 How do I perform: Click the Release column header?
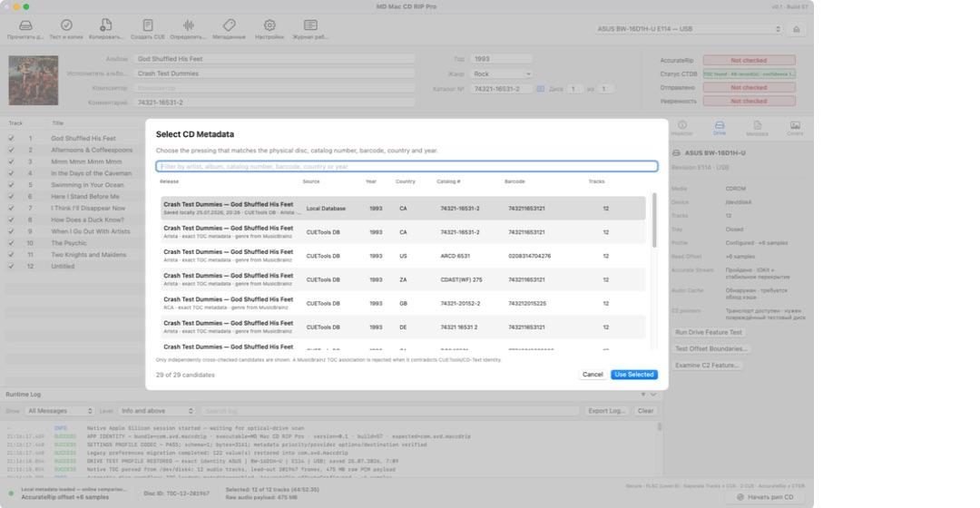tap(170, 181)
